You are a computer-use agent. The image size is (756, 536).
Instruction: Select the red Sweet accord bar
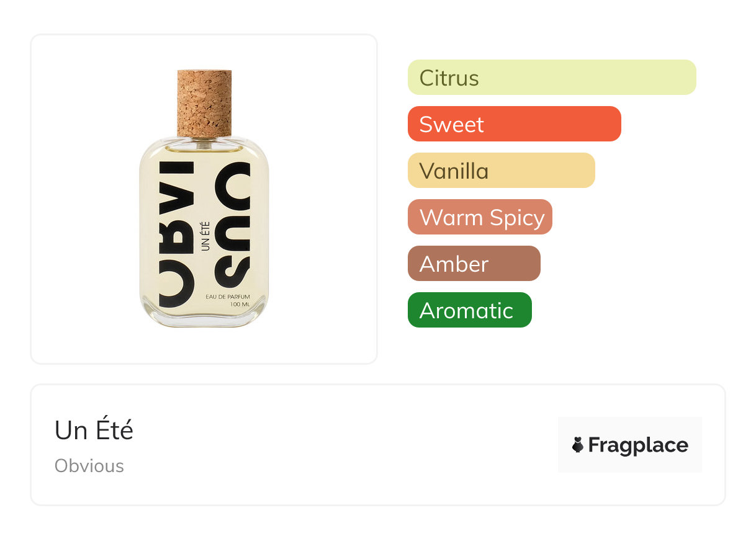[x=514, y=124]
